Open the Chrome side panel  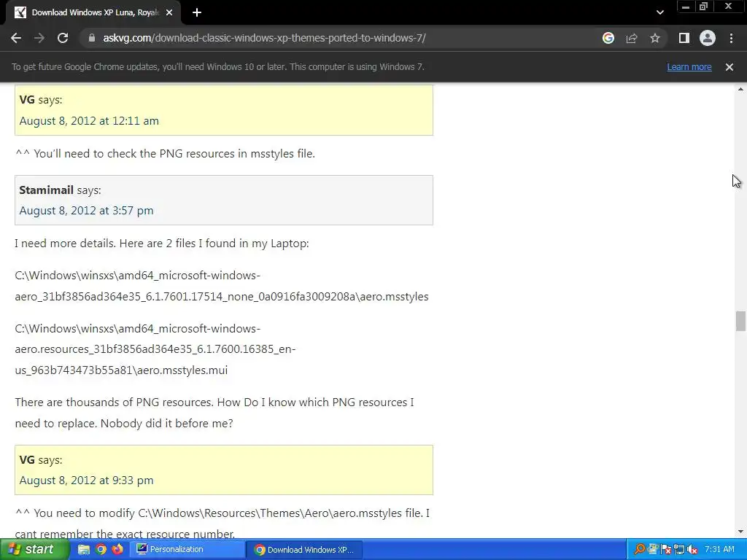[x=684, y=38]
